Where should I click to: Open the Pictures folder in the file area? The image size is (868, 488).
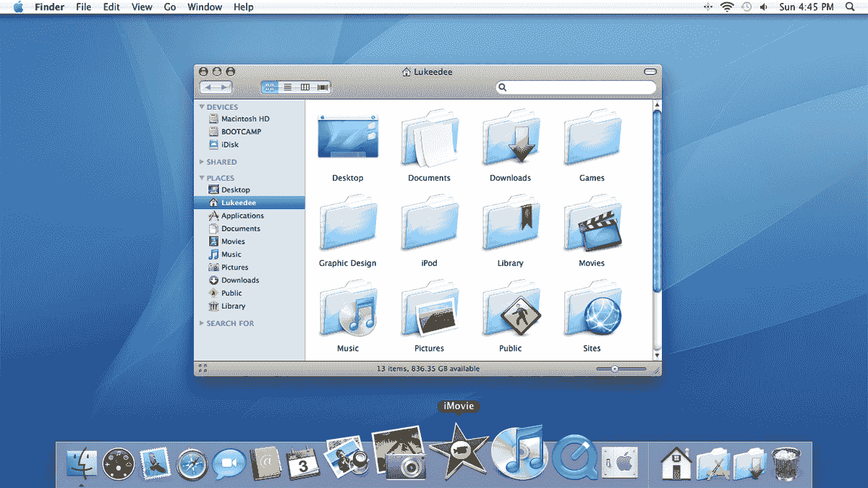[x=429, y=309]
